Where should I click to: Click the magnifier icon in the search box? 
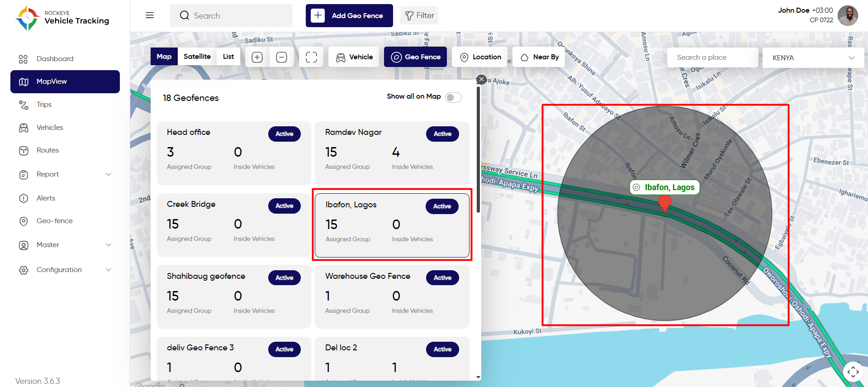tap(185, 15)
